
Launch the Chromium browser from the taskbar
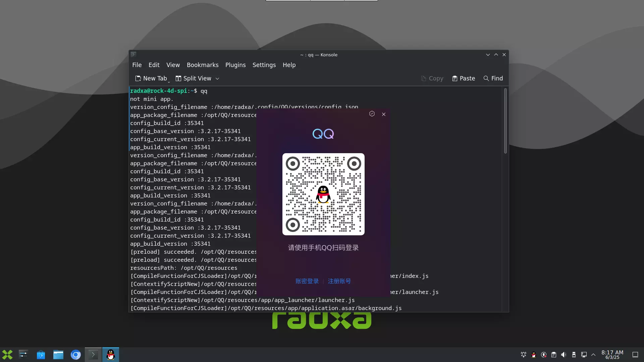click(x=76, y=355)
